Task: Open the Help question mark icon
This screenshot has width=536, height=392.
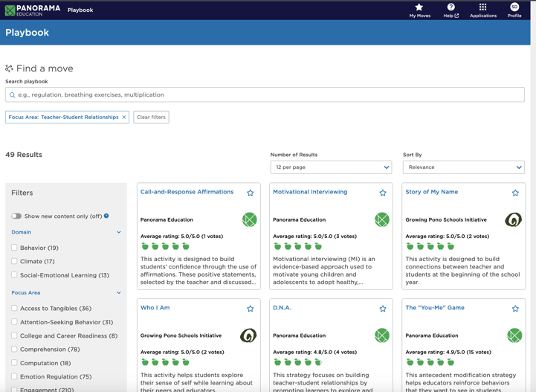Action: pos(451,7)
